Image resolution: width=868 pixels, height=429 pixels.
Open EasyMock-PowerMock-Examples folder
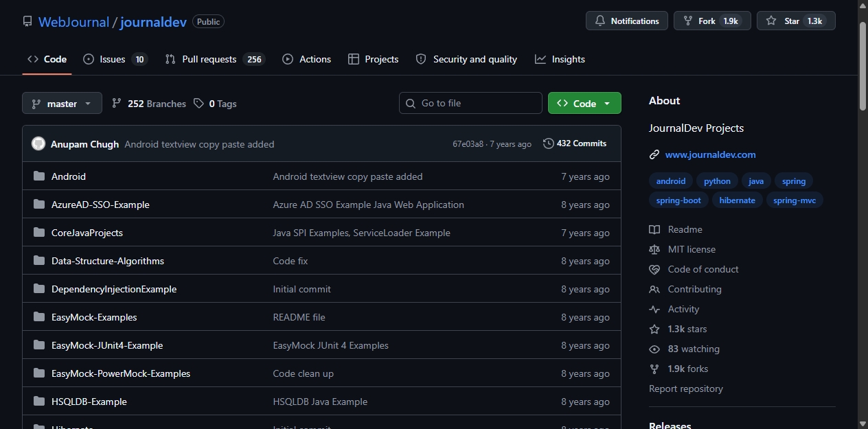click(121, 373)
